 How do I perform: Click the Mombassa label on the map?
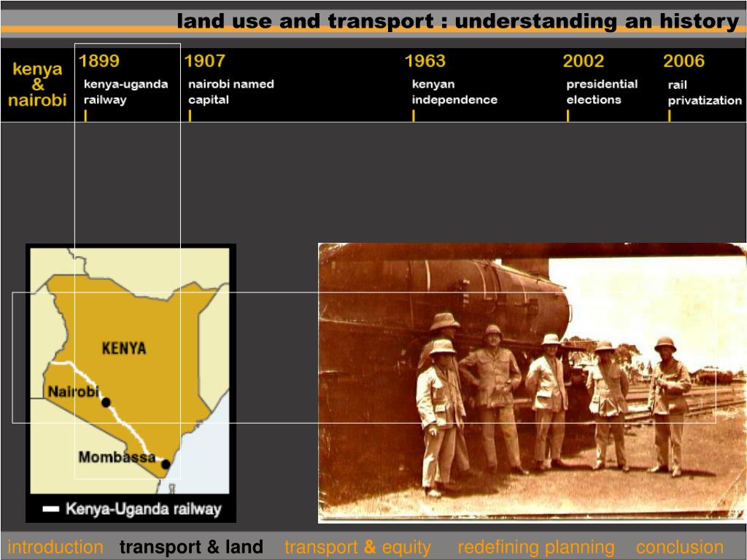point(117,457)
